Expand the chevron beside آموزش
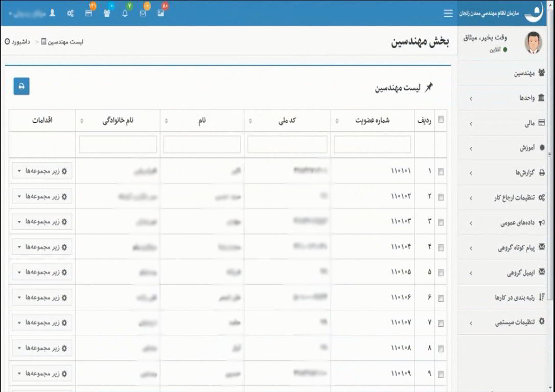Image resolution: width=555 pixels, height=392 pixels. (471, 149)
